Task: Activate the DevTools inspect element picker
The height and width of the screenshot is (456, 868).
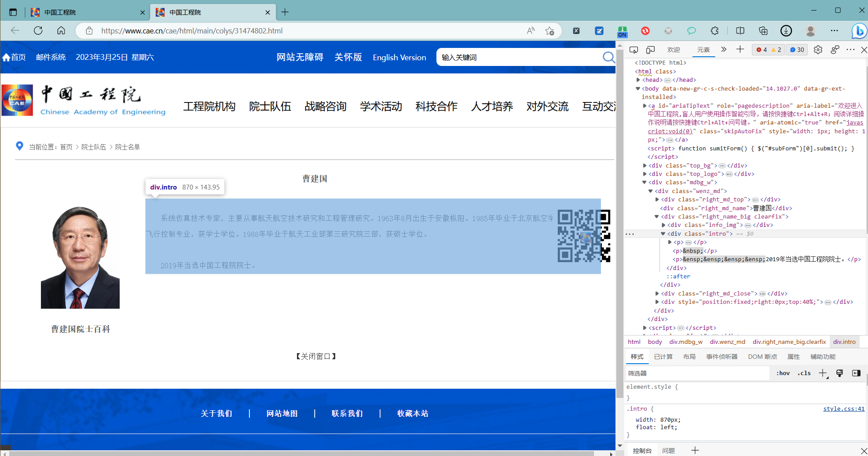Action: click(634, 50)
